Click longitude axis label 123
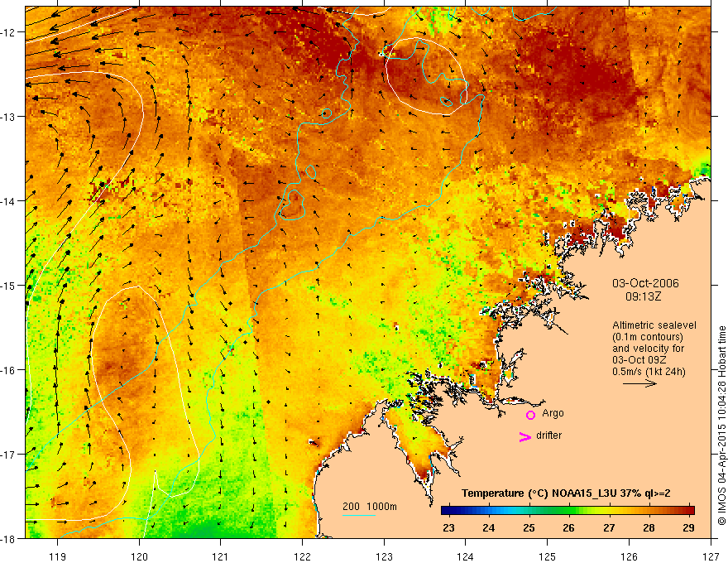 click(384, 556)
